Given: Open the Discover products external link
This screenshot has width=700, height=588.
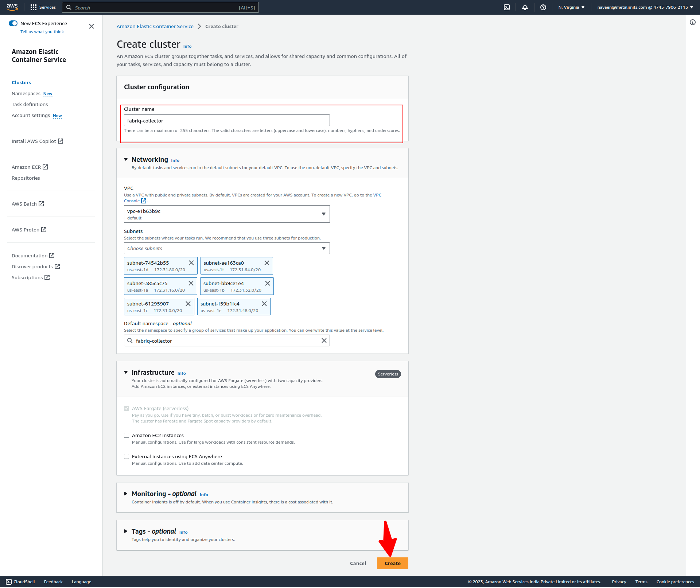Looking at the screenshot, I should tap(36, 266).
